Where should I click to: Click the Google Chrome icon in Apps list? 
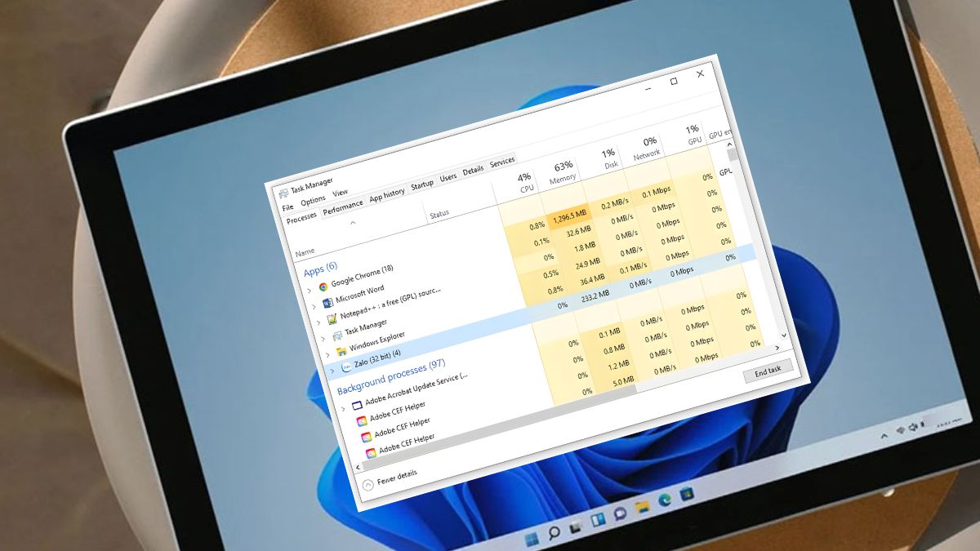323,287
